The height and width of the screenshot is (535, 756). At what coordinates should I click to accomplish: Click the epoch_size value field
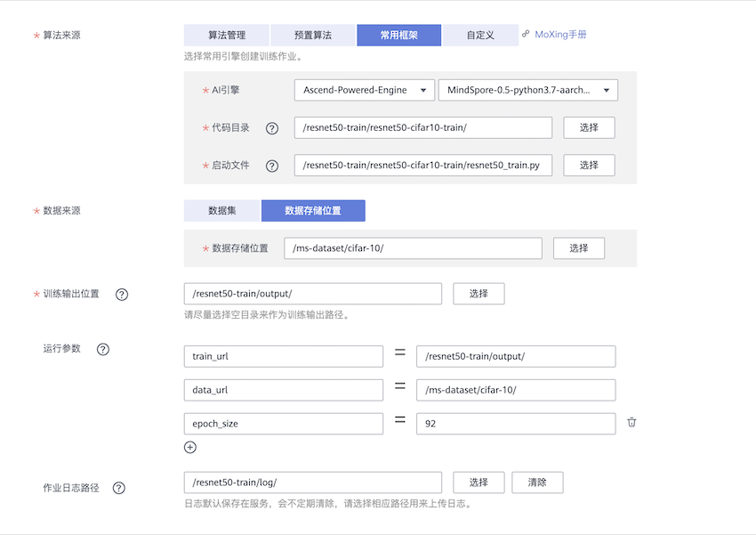(516, 424)
